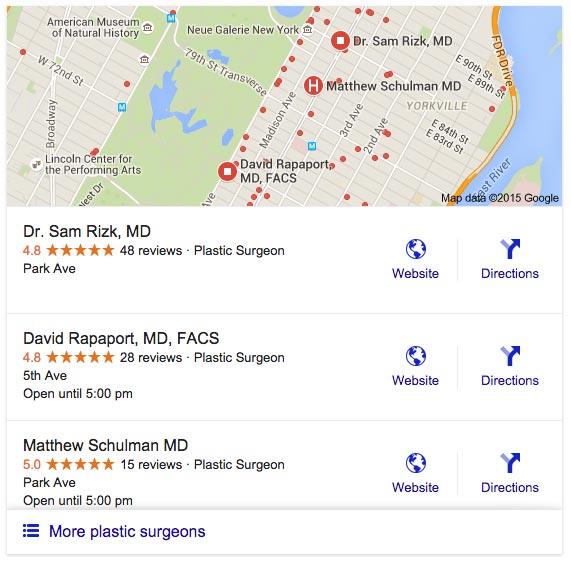
Task: Click Neue Galerie New York museum icon
Action: [308, 29]
